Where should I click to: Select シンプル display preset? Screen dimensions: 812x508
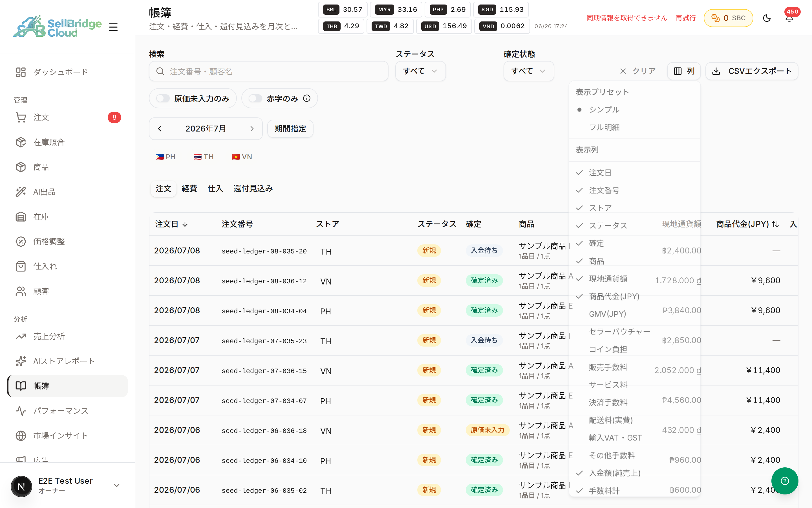(634, 110)
